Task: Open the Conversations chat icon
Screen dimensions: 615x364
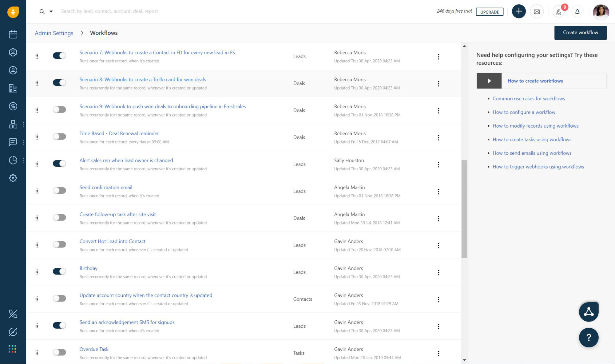Action: tap(13, 142)
